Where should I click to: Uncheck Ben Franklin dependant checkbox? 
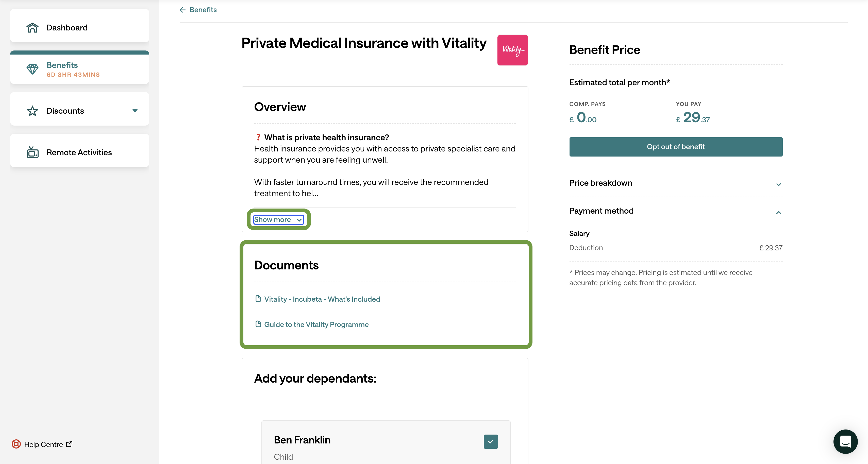pyautogui.click(x=491, y=441)
